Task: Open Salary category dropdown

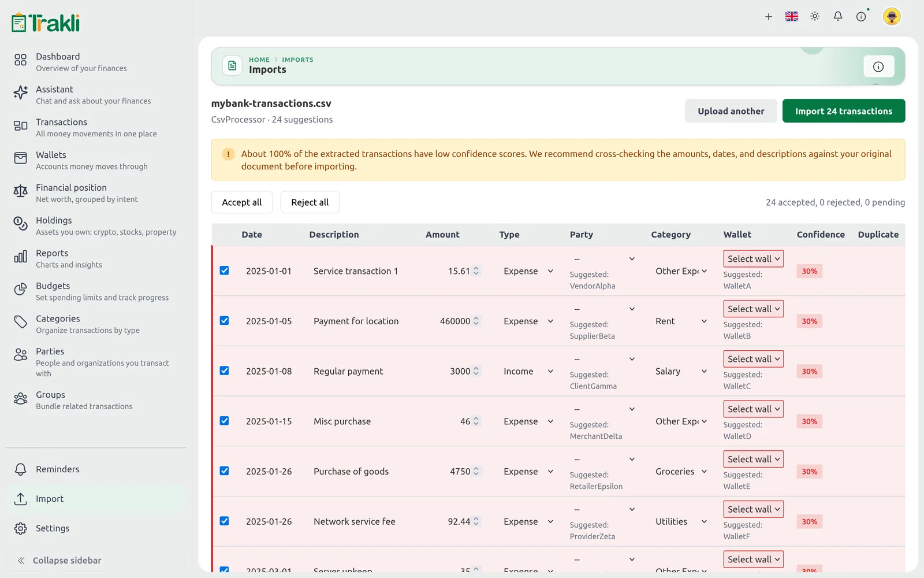Action: (681, 371)
